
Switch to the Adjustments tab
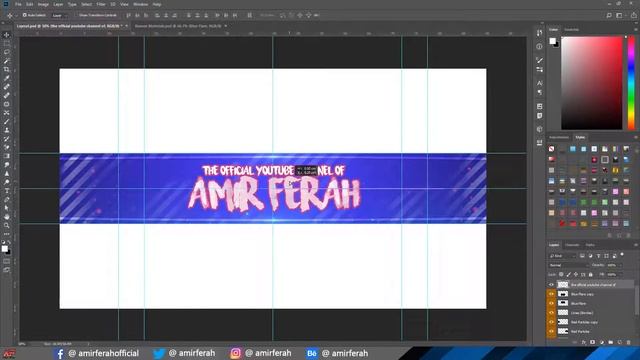[x=559, y=137]
